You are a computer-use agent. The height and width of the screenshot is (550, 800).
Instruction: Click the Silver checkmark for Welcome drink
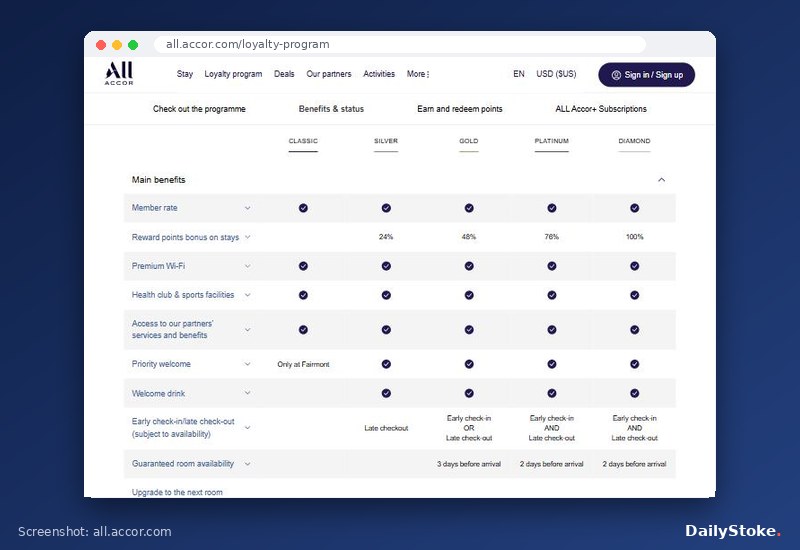click(386, 393)
